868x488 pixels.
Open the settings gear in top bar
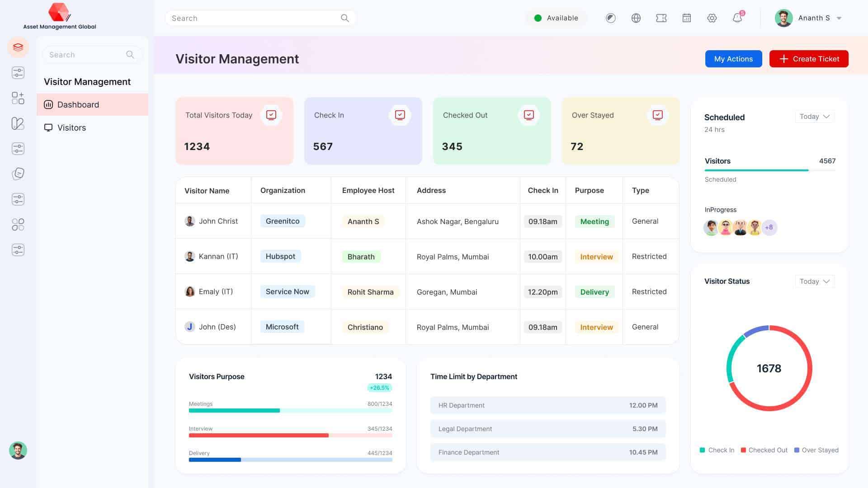[712, 18]
